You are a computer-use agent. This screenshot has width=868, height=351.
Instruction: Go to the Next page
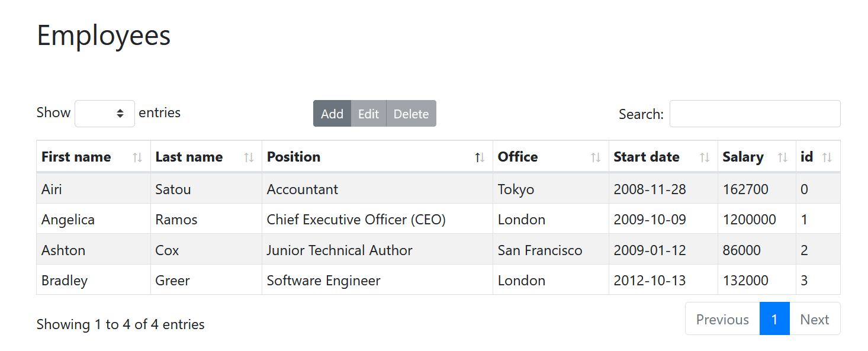pos(815,320)
